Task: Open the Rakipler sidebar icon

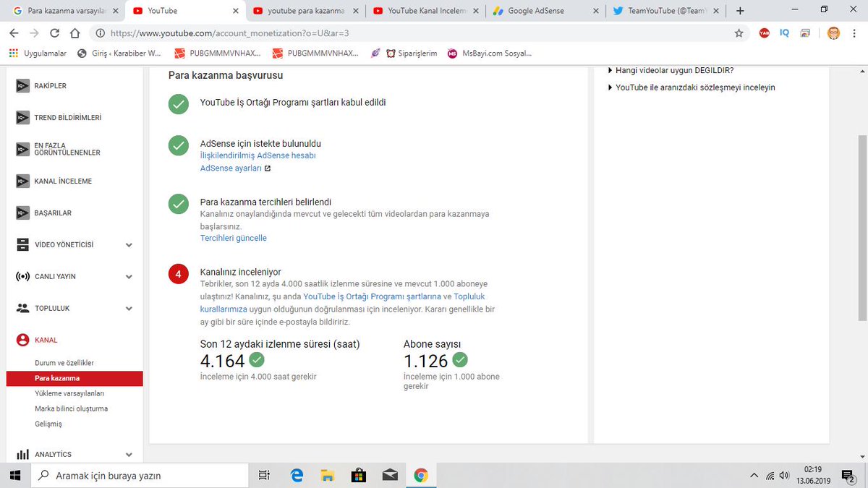Action: [22, 86]
